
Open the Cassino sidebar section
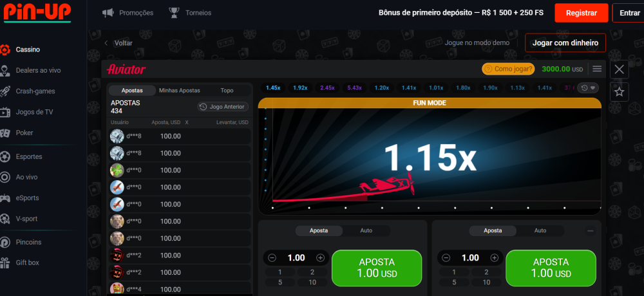coord(28,50)
